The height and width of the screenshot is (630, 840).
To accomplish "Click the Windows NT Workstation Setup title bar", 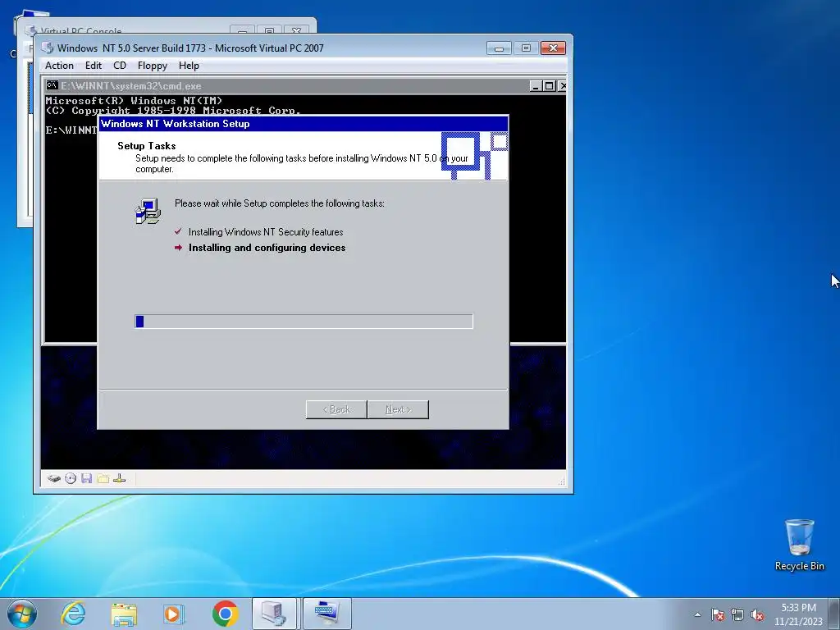I will click(304, 124).
